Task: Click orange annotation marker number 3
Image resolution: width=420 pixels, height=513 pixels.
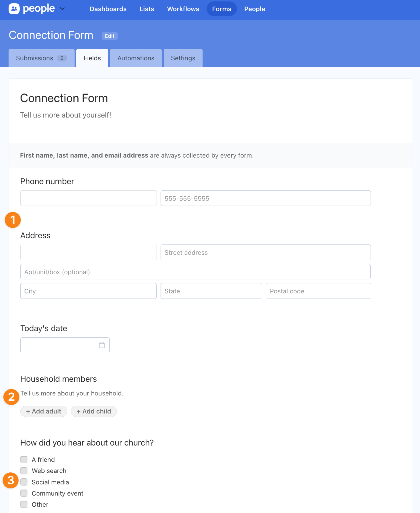Action: pos(11,480)
